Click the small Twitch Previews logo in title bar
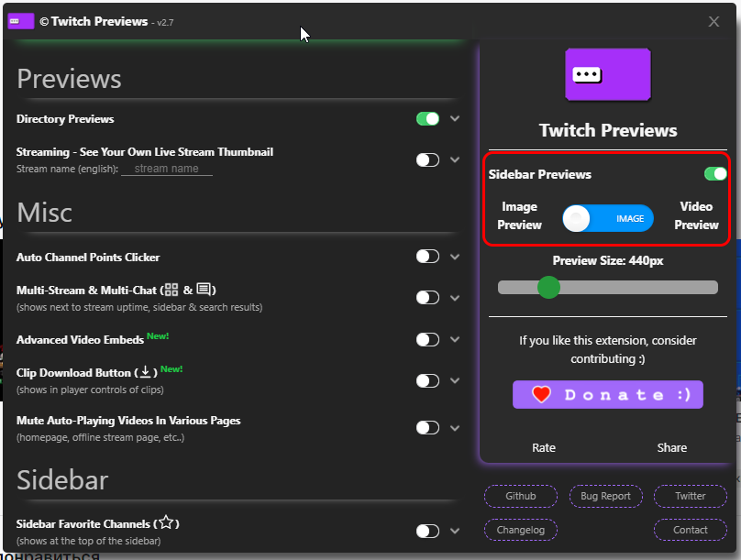The width and height of the screenshot is (741, 560). 21,21
